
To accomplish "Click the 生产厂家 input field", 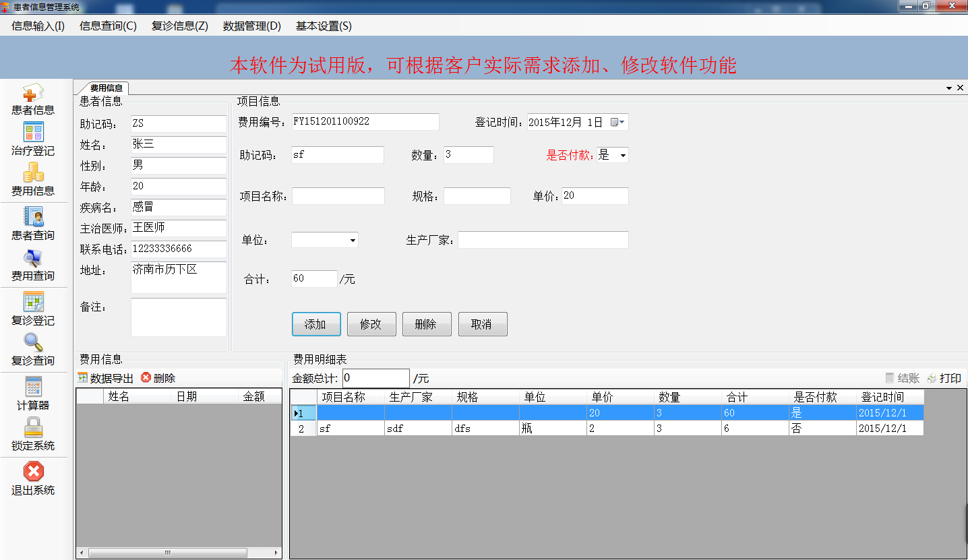I will (x=543, y=240).
